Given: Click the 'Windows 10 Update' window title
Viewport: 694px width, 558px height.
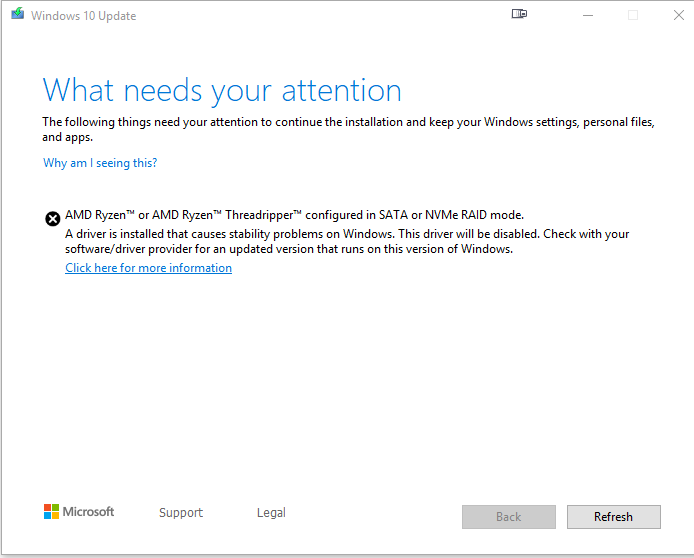Looking at the screenshot, I should 83,16.
